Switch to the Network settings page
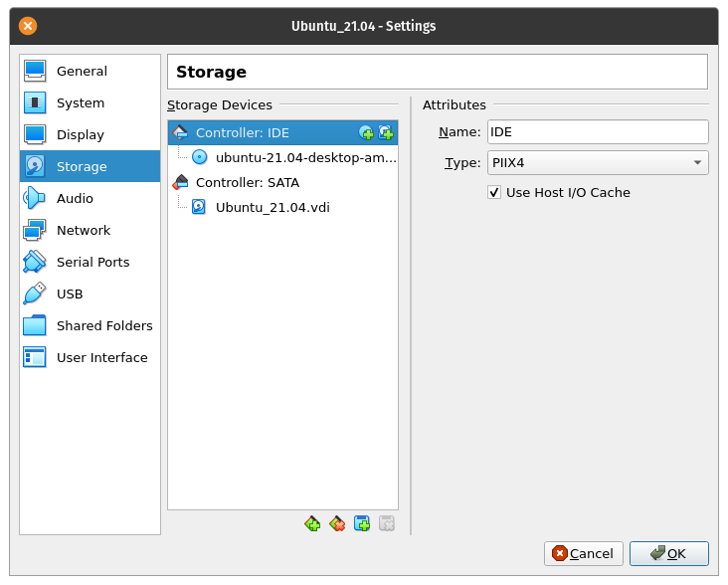The width and height of the screenshot is (728, 585). 84,231
